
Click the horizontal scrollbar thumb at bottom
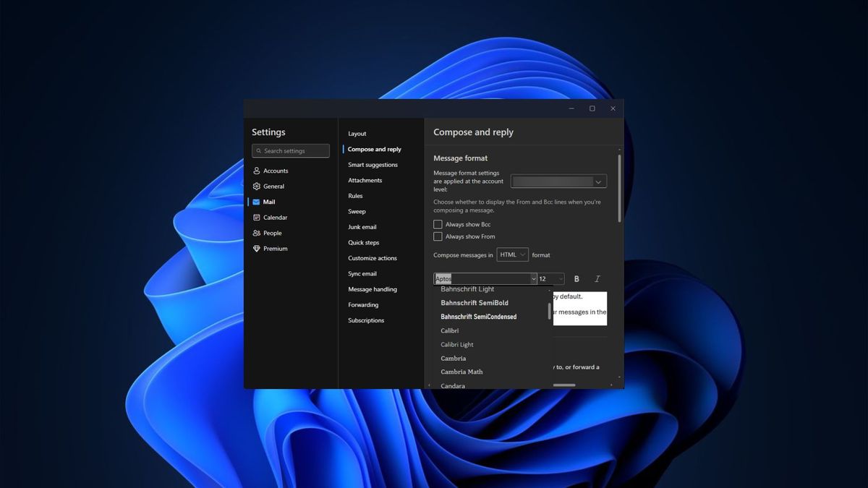point(564,385)
